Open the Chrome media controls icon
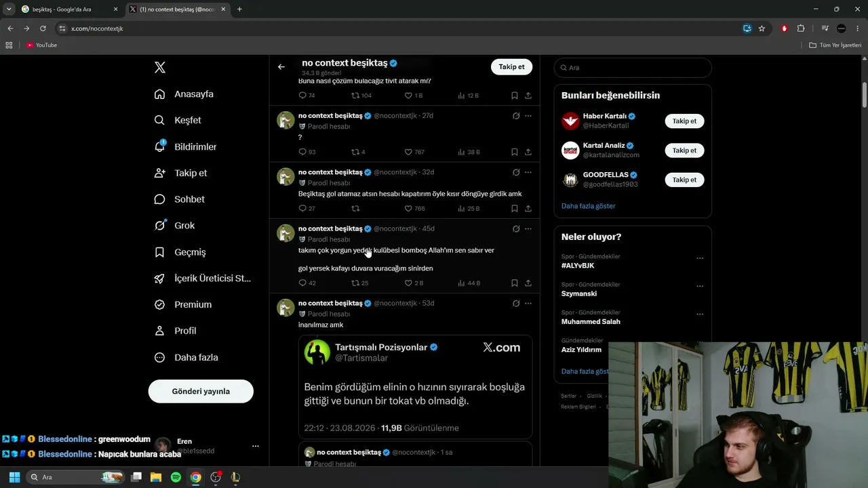 825,28
